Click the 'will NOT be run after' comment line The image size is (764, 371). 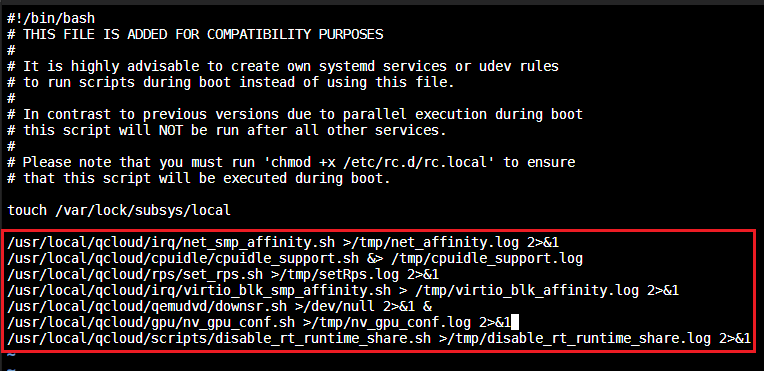click(x=227, y=130)
